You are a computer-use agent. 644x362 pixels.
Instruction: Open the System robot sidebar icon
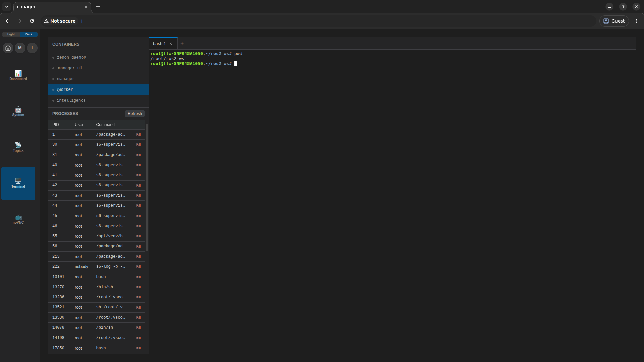pos(18,111)
